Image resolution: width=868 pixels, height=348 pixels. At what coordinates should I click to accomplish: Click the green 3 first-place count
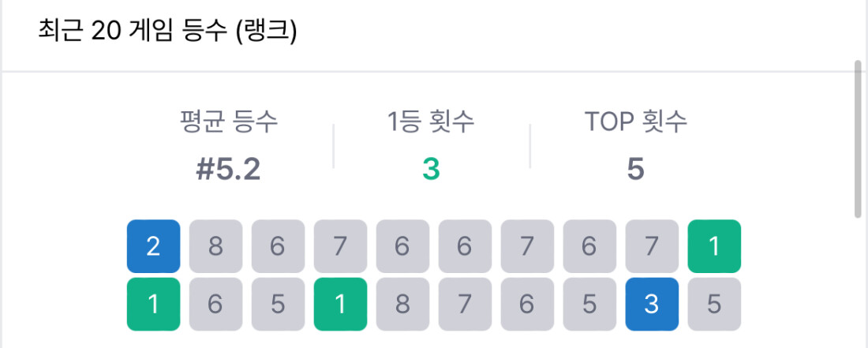431,168
